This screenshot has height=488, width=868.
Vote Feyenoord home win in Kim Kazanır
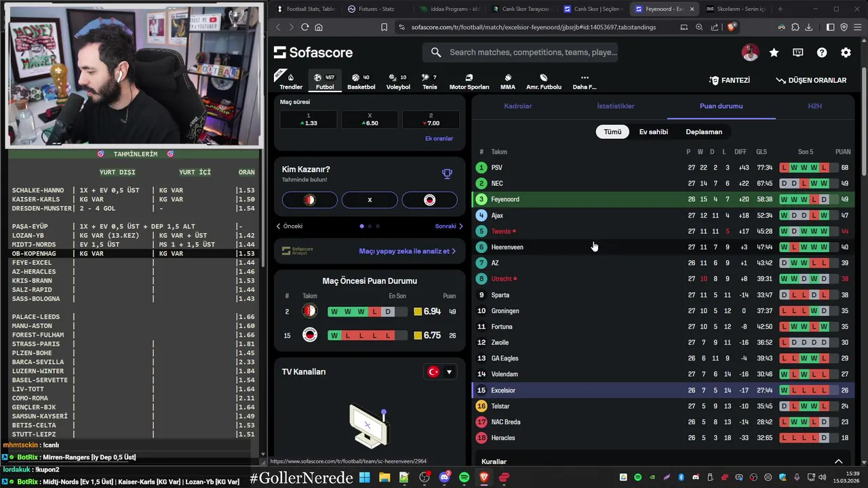click(x=310, y=200)
